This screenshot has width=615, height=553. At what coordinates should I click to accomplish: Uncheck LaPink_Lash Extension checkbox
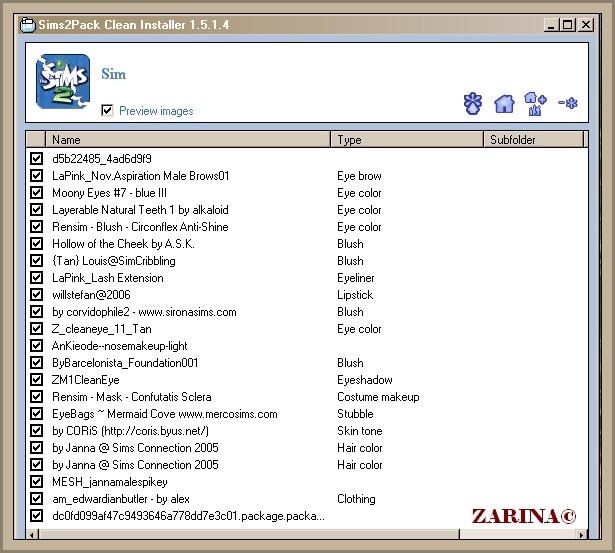[x=36, y=277]
